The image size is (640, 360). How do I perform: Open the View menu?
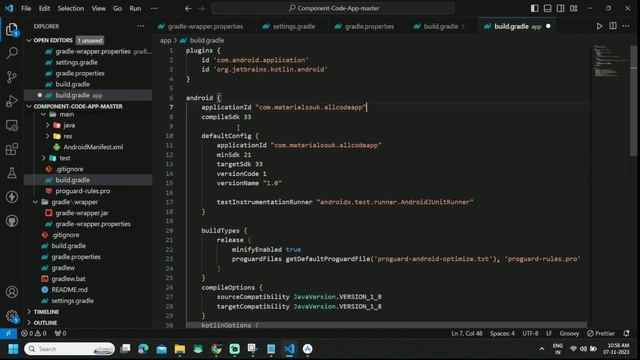(98, 8)
